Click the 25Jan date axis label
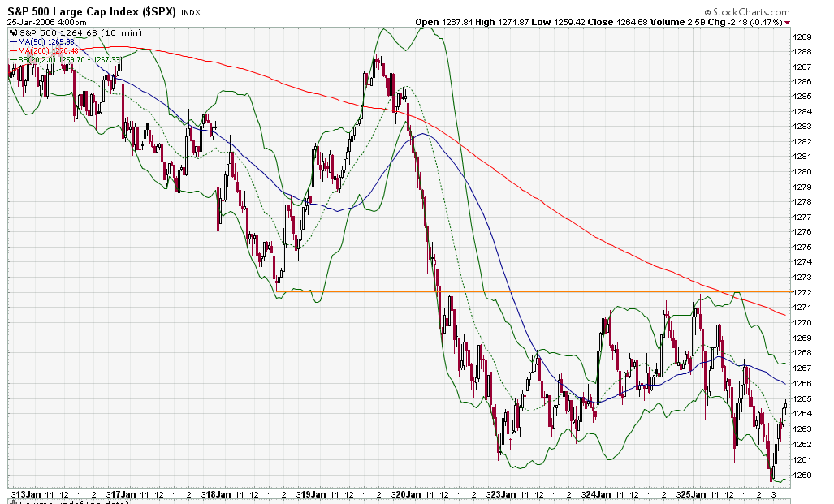This screenshot has width=834, height=504. pos(693,494)
